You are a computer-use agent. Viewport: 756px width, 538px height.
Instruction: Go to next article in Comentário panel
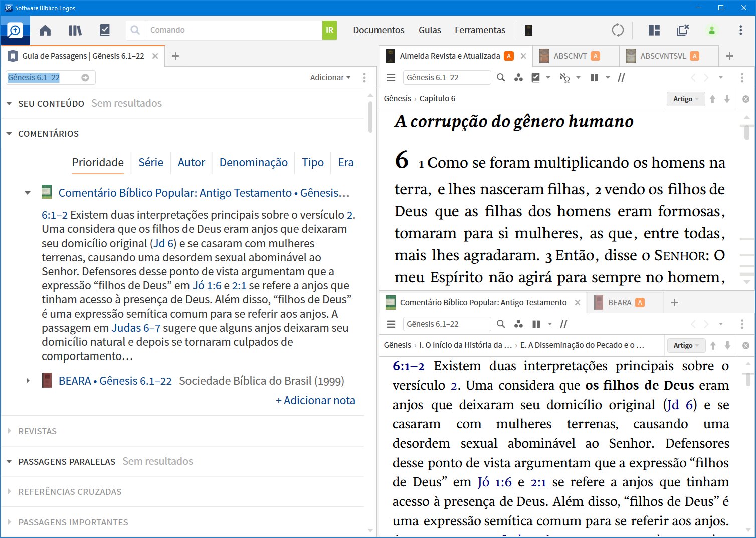click(727, 346)
